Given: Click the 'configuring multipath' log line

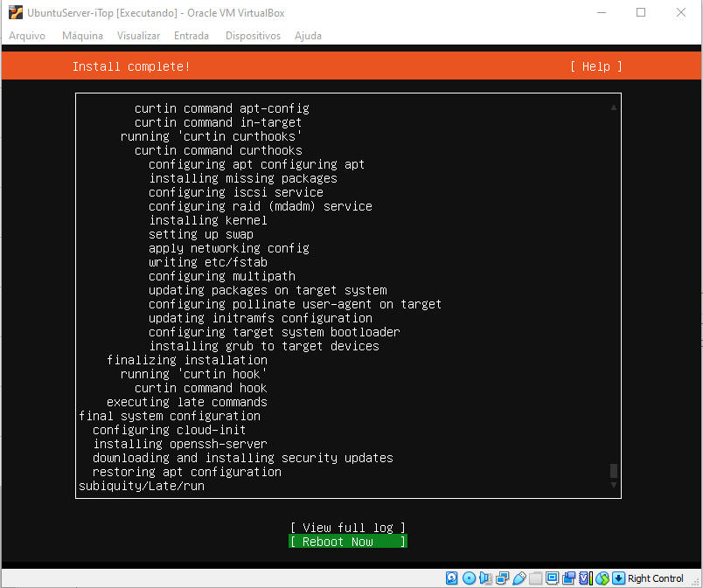Looking at the screenshot, I should 222,276.
